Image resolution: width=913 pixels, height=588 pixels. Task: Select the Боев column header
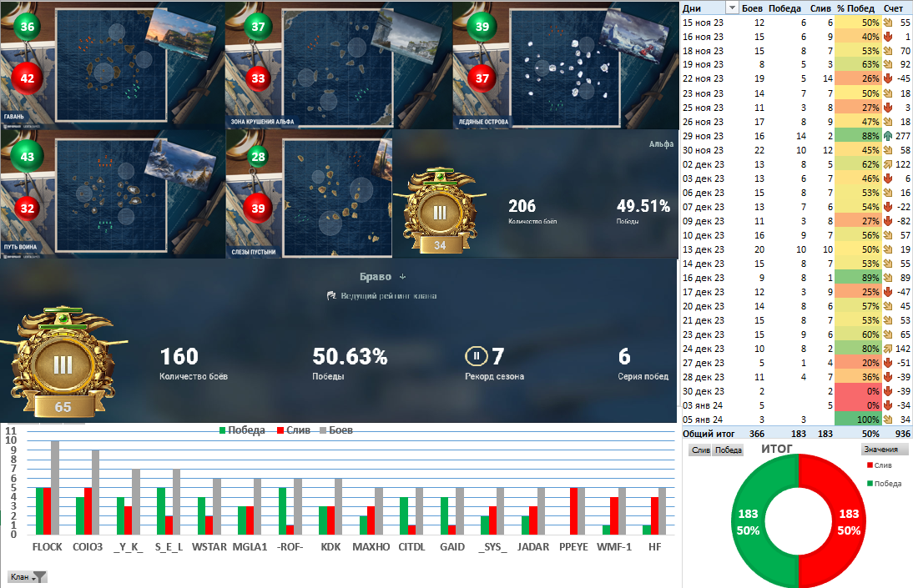point(752,8)
